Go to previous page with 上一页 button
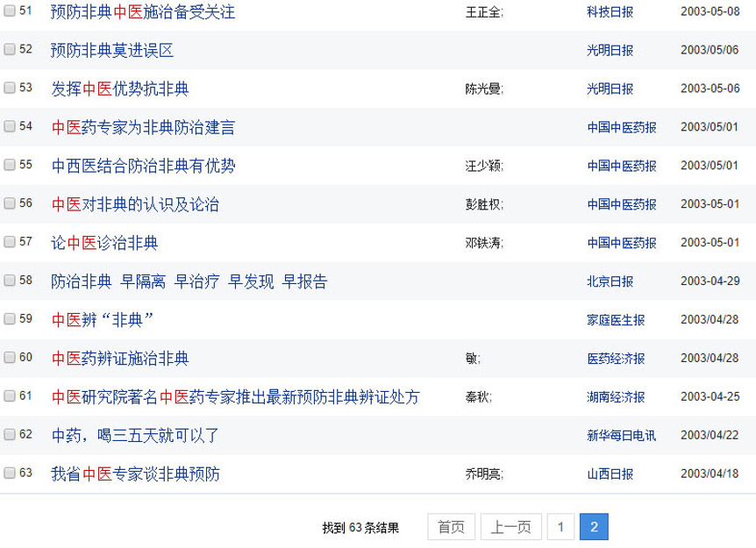The width and height of the screenshot is (756, 548). point(511,527)
